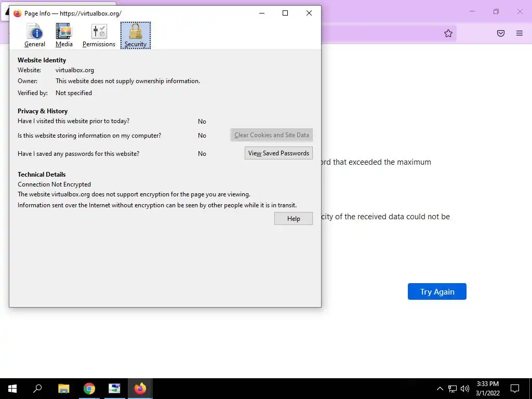
Task: Open the Save to Pocket icon
Action: [x=501, y=33]
